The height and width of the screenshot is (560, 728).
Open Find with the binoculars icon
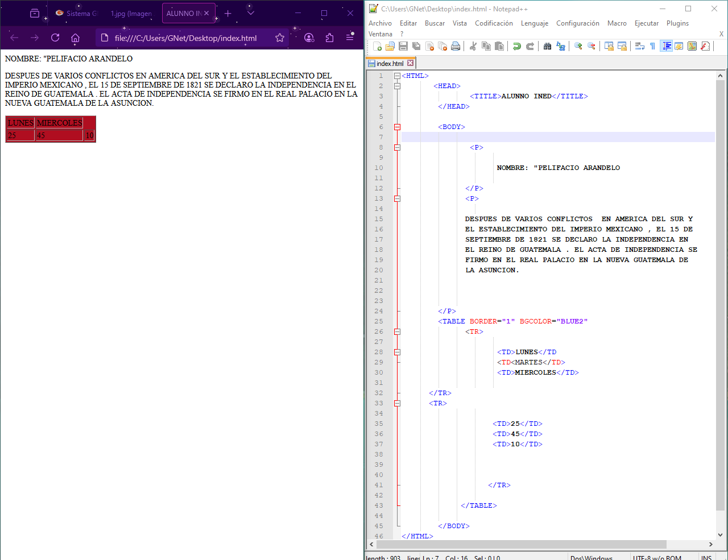tap(547, 46)
